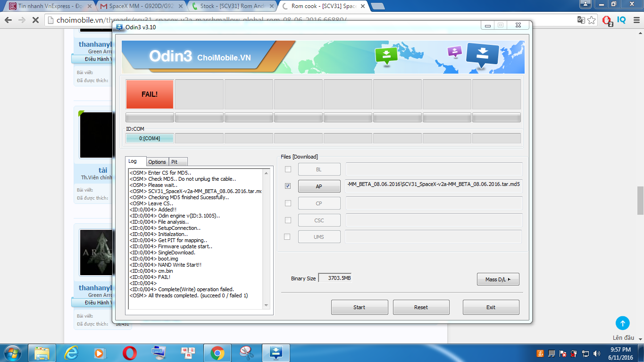This screenshot has width=644, height=362.
Task: Click the 0:[COM4] port indicator
Action: [x=150, y=138]
